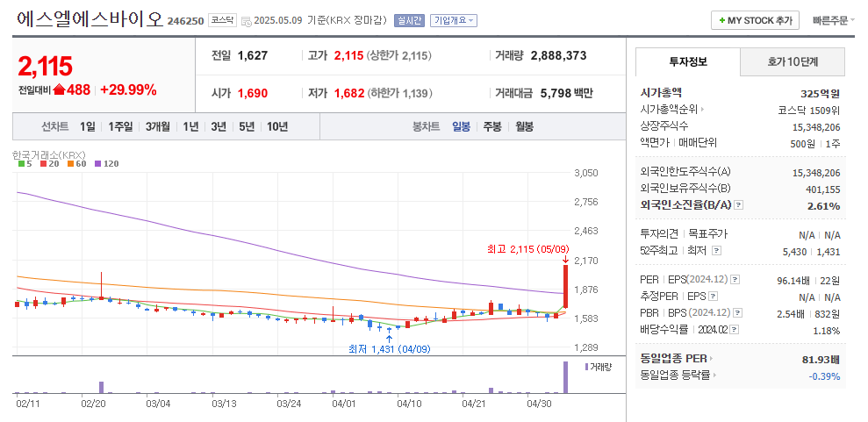Click the purple 거래량 legend marker

pos(586,367)
